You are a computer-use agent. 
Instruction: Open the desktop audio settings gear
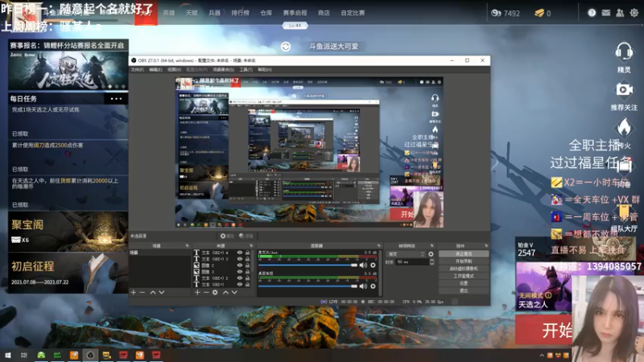(x=373, y=286)
